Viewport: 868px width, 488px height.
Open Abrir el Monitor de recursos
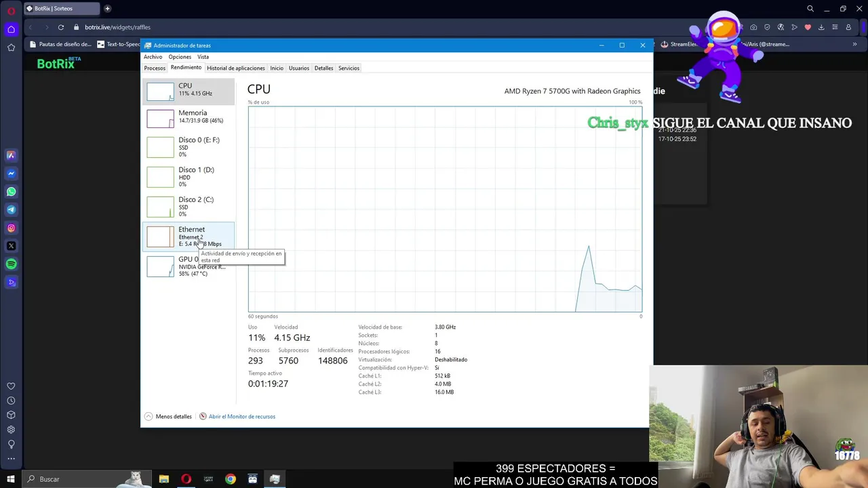[x=237, y=416]
